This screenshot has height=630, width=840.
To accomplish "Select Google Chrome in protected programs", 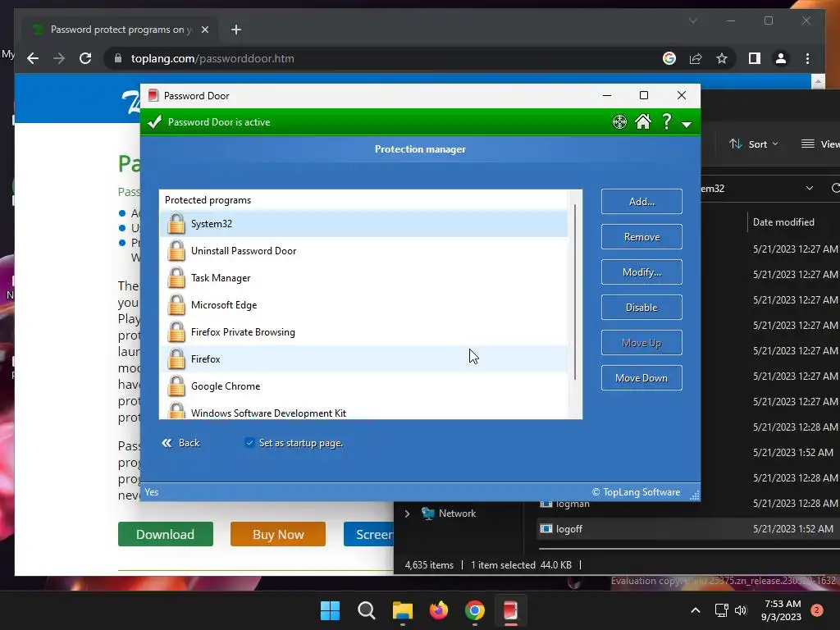I will pos(363,386).
